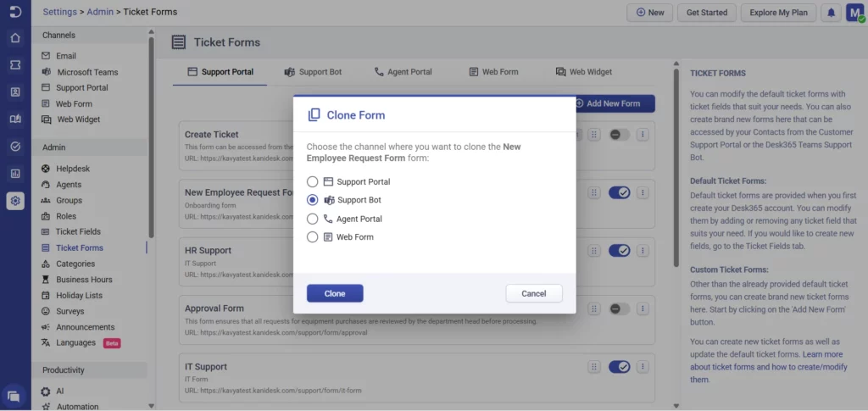Click the chat icon at bottom left
The width and height of the screenshot is (868, 411).
pyautogui.click(x=14, y=396)
